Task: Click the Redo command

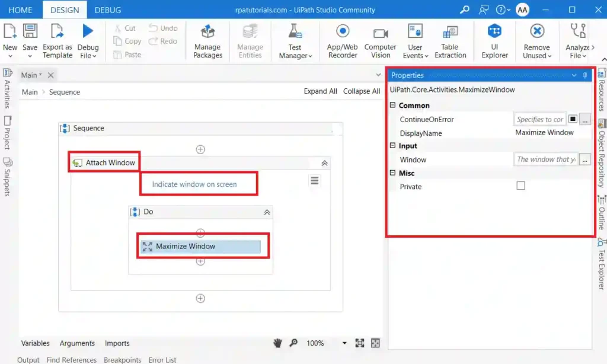Action: 163,41
